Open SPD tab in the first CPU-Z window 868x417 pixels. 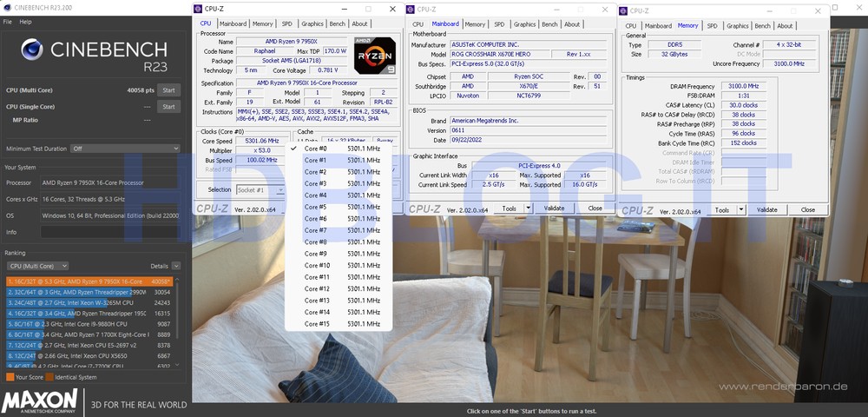click(286, 23)
